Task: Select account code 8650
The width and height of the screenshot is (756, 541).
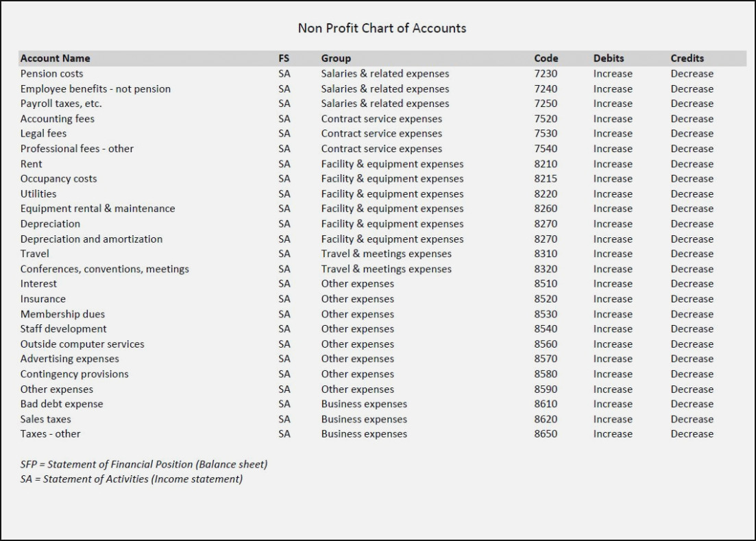Action: pyautogui.click(x=546, y=433)
